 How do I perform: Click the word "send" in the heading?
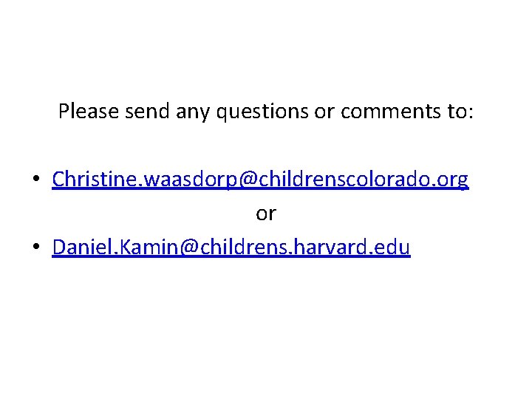point(147,112)
